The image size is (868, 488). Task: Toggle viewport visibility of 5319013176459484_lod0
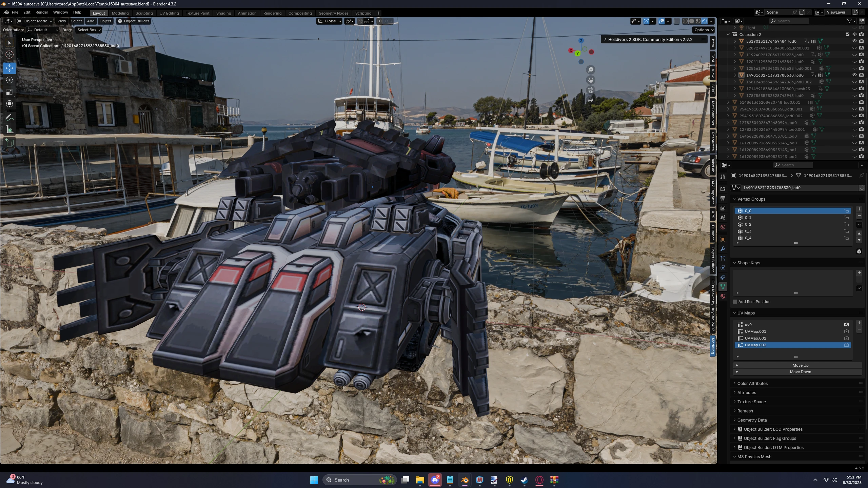pos(854,41)
